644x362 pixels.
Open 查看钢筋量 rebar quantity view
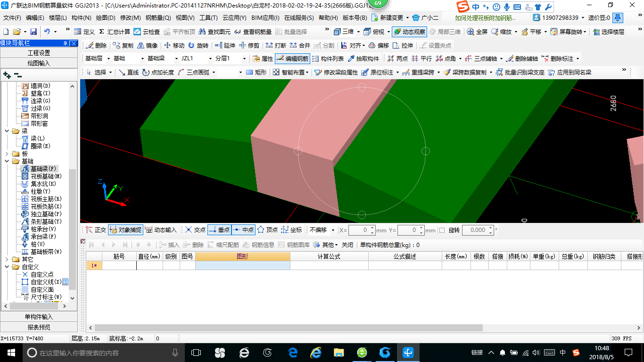[253, 32]
